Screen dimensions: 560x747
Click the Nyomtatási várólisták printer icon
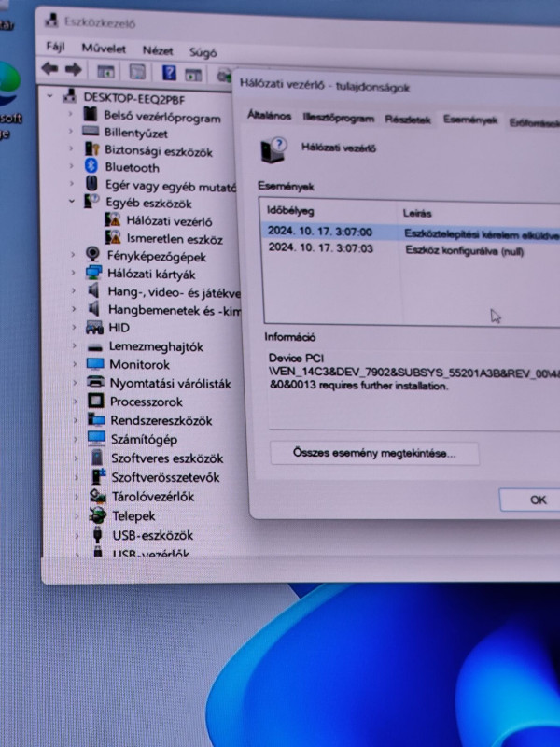coord(96,382)
